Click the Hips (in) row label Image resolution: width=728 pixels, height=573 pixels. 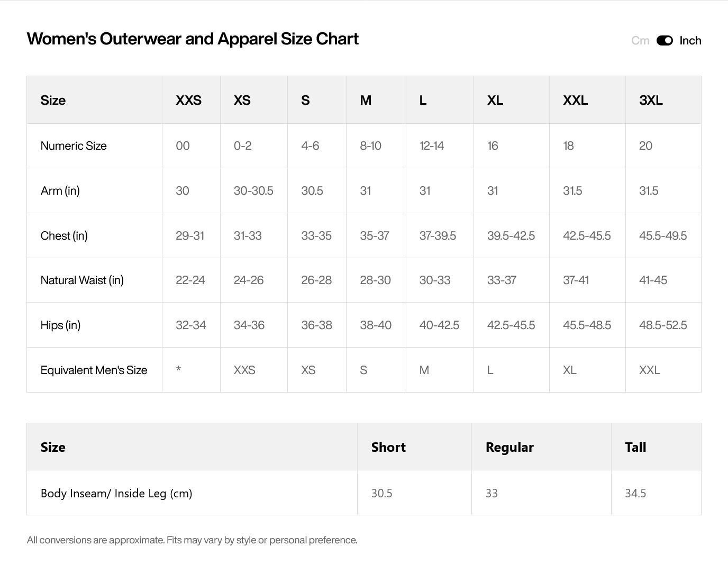coord(60,325)
